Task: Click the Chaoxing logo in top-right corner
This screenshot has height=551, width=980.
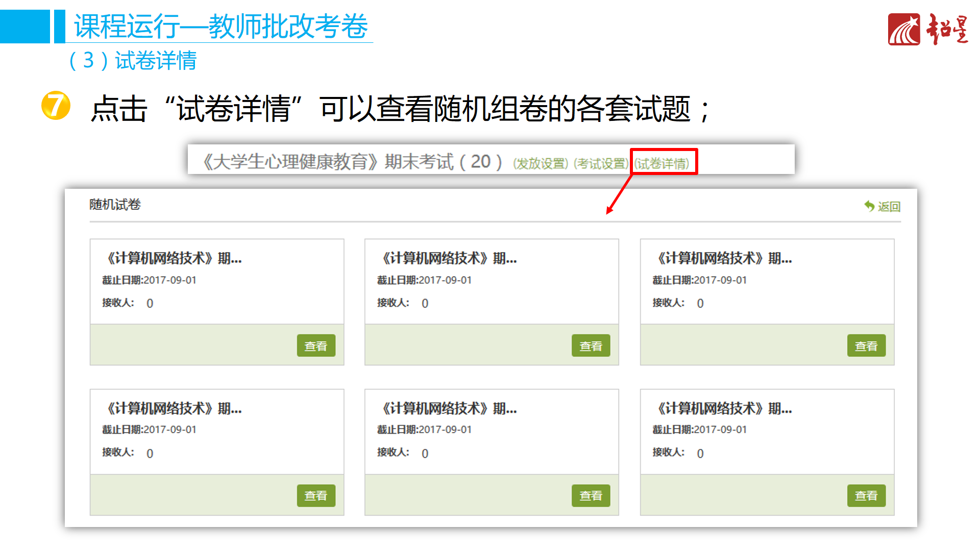Action: click(927, 29)
